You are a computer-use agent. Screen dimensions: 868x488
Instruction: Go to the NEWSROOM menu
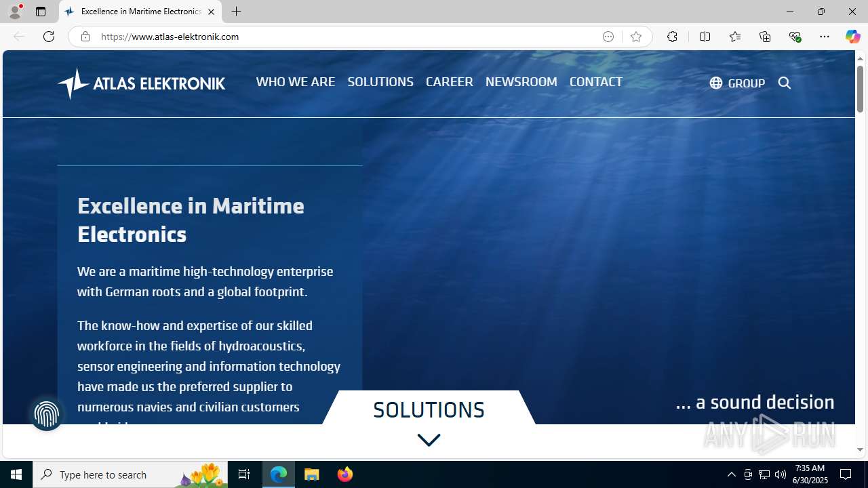tap(521, 81)
